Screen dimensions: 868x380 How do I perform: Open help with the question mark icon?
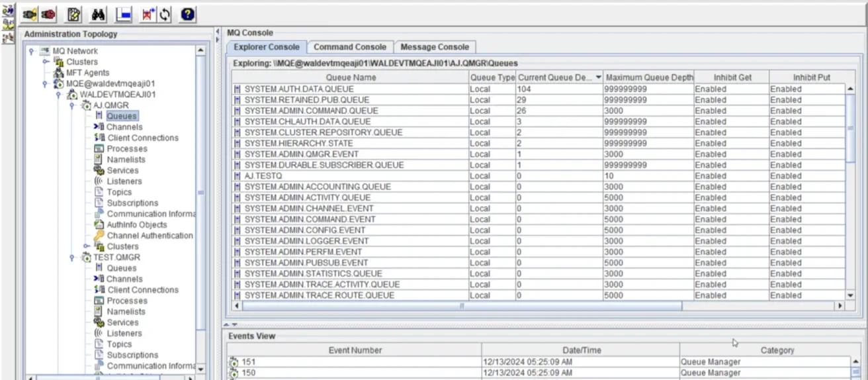188,14
